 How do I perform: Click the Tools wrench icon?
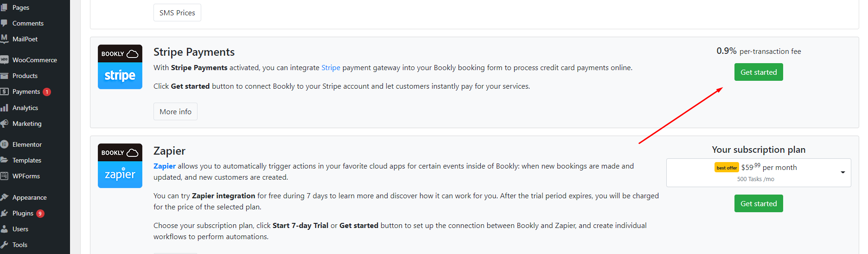click(x=4, y=245)
